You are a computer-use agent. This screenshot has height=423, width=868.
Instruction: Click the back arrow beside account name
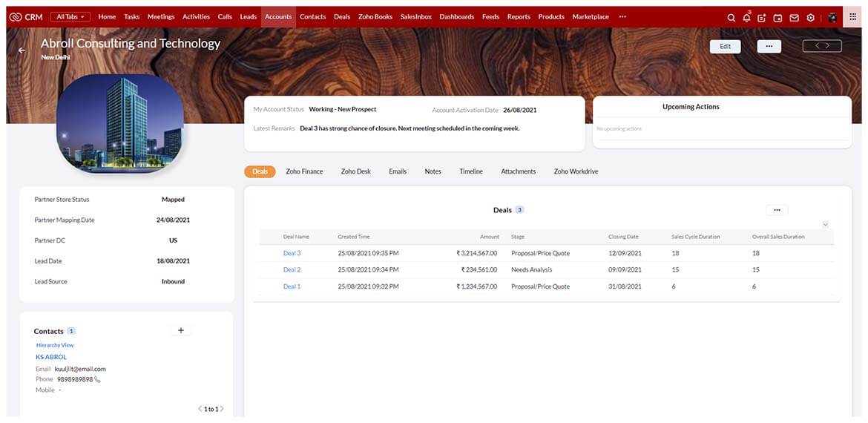(x=22, y=50)
